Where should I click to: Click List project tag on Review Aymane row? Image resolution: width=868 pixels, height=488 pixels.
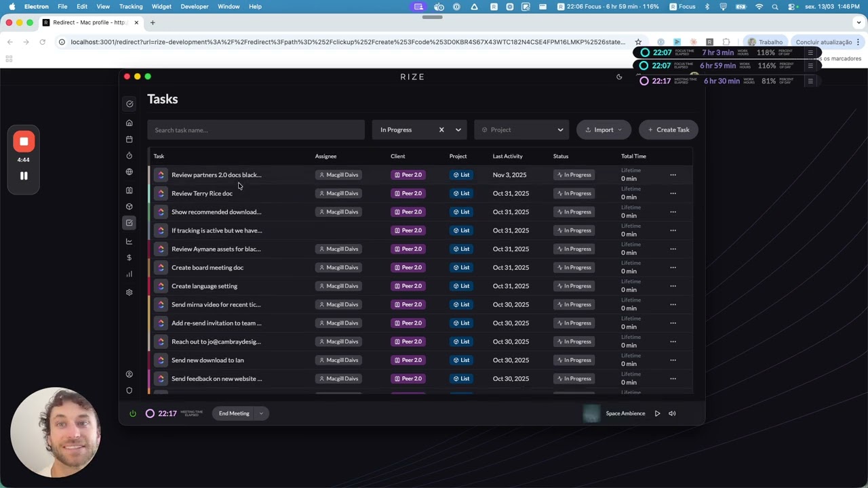click(x=460, y=249)
